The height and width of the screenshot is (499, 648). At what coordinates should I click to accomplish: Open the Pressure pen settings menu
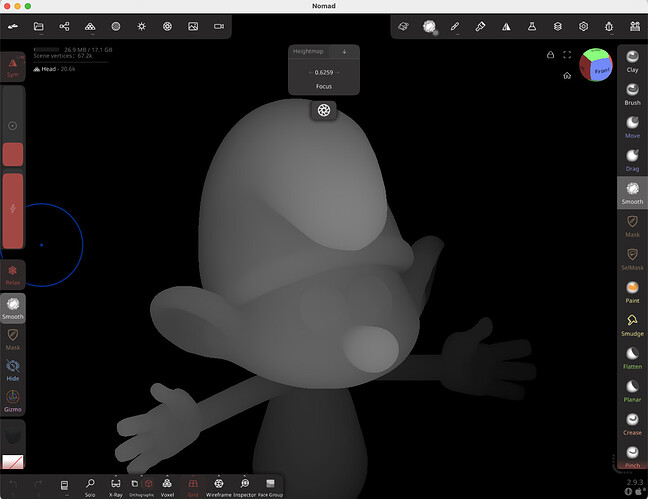[480, 26]
